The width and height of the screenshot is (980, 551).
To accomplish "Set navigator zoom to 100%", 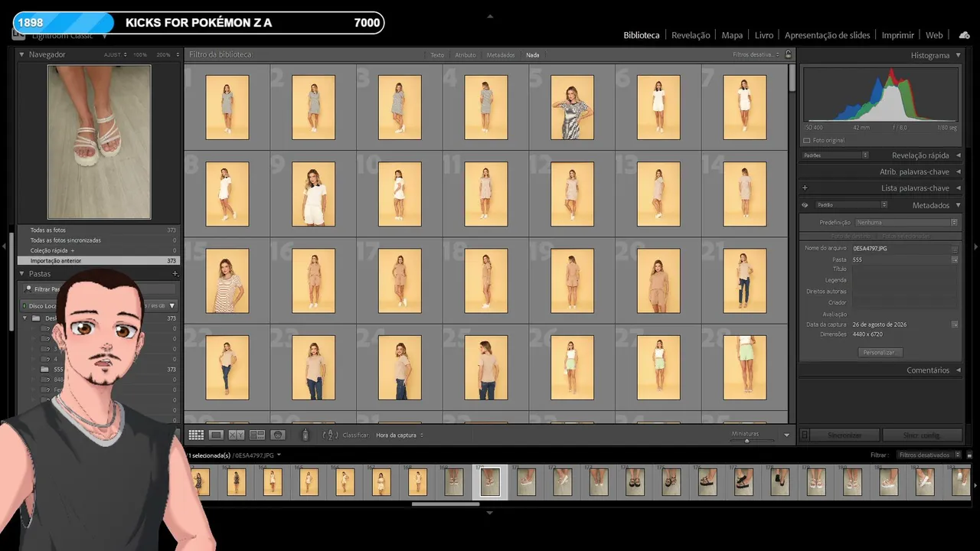I will pyautogui.click(x=140, y=55).
